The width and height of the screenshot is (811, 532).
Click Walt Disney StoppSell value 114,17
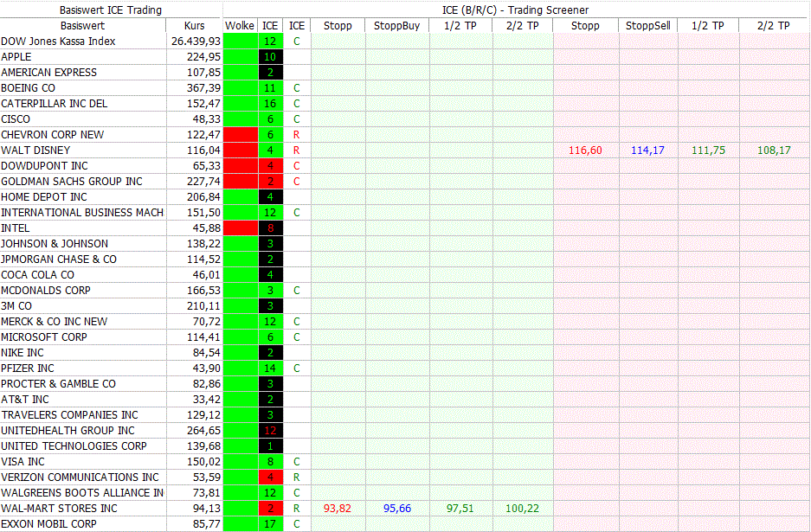point(647,150)
